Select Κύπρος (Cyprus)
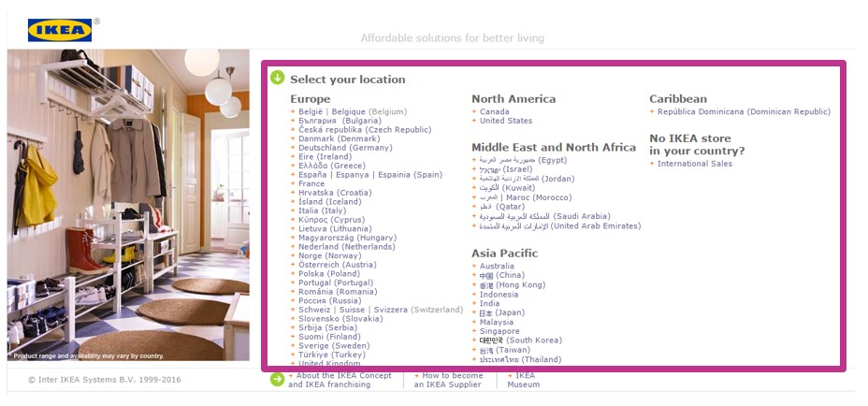This screenshot has width=868, height=406. point(332,219)
